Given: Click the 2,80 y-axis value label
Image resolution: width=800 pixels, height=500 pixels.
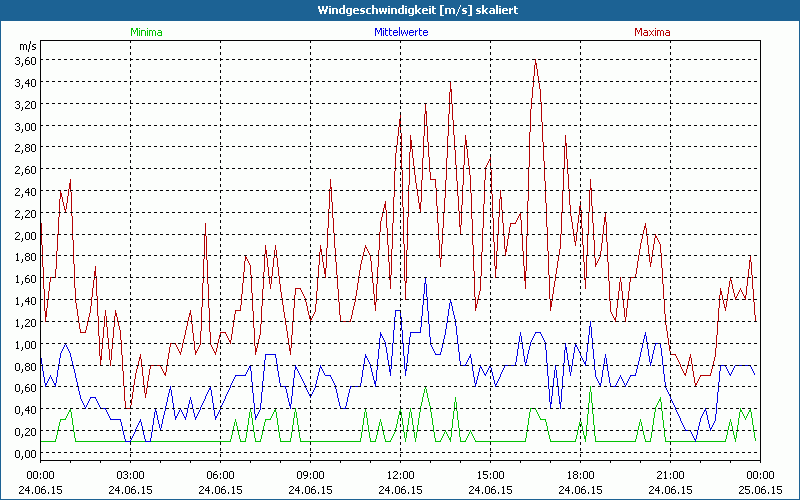Looking at the screenshot, I should pyautogui.click(x=25, y=148).
